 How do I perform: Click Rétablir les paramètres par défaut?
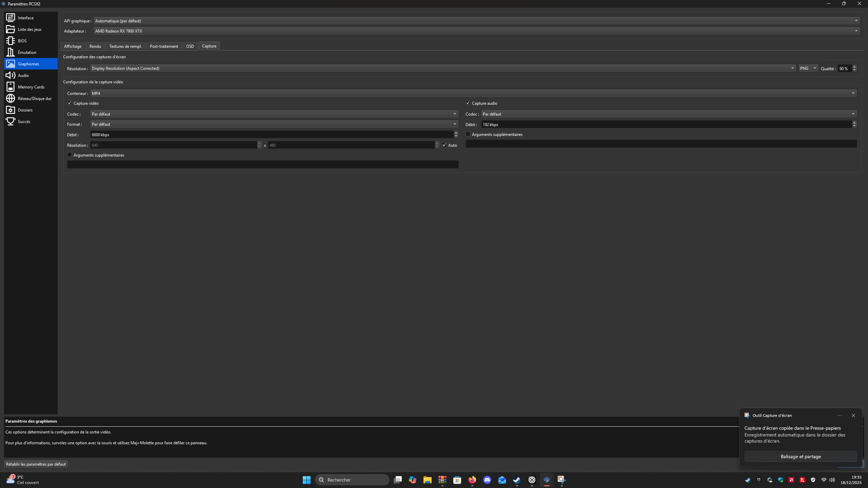36,464
